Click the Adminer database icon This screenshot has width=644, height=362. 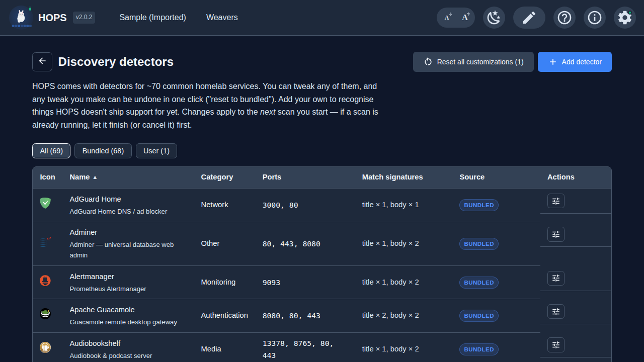click(x=45, y=242)
